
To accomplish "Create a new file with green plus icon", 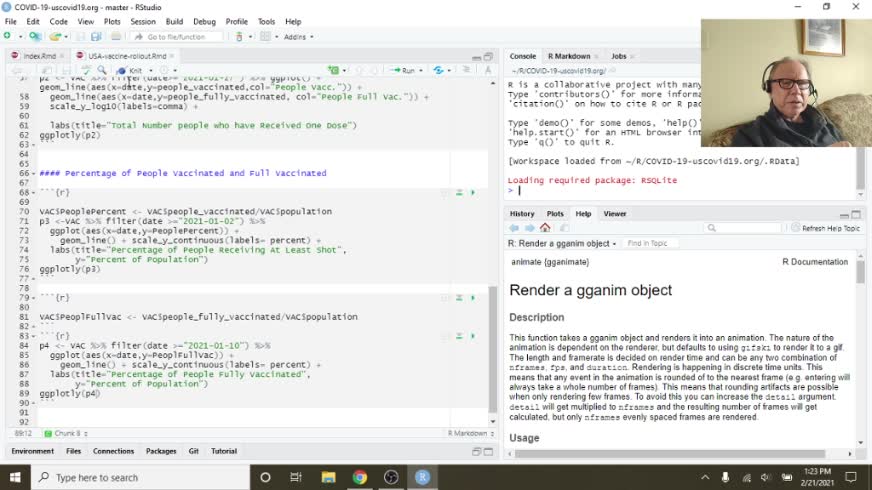I will (x=7, y=36).
